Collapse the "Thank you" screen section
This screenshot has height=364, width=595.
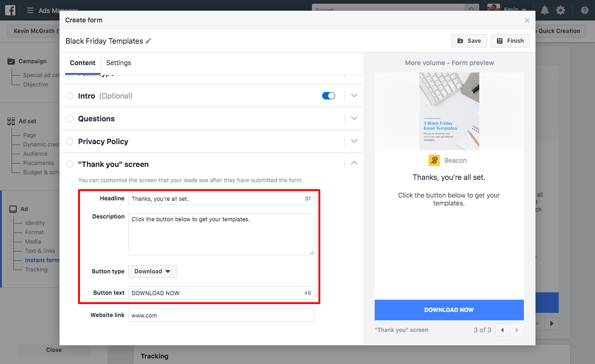coord(354,163)
